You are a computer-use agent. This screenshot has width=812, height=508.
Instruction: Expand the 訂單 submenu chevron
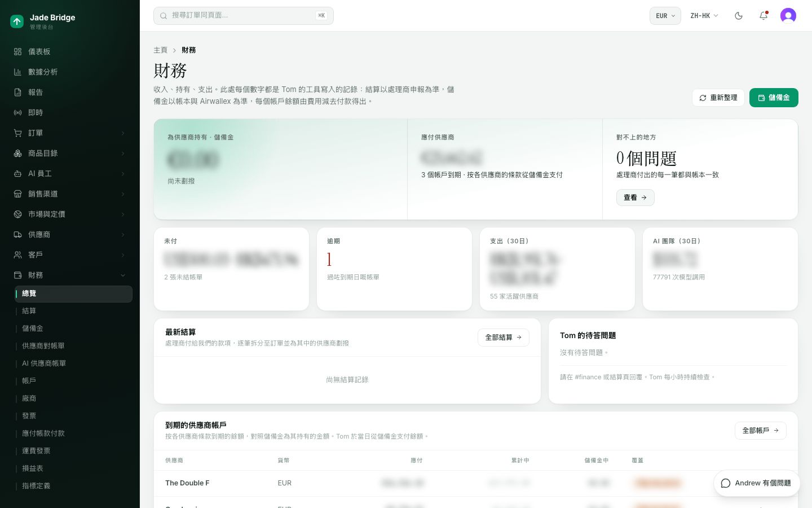click(123, 133)
